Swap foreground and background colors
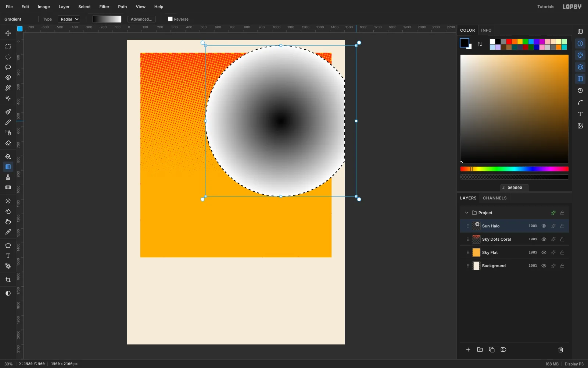Screen dimensions: 588x368 [480, 44]
